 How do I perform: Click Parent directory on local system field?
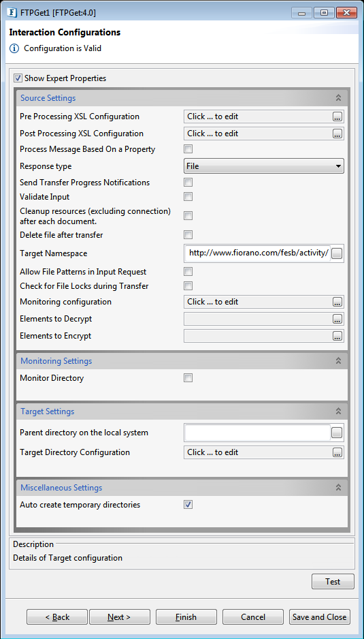(x=257, y=433)
